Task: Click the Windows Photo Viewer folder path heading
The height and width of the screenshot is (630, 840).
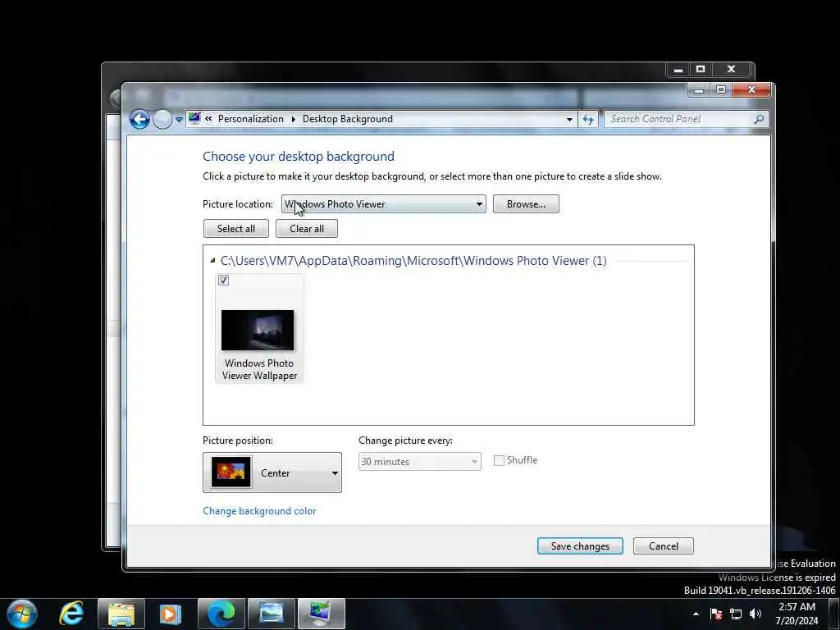Action: click(413, 261)
